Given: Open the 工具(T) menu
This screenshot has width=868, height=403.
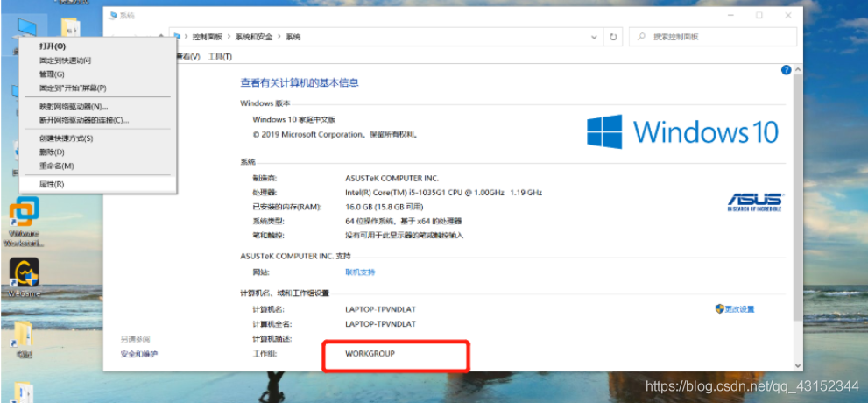Looking at the screenshot, I should (x=220, y=57).
